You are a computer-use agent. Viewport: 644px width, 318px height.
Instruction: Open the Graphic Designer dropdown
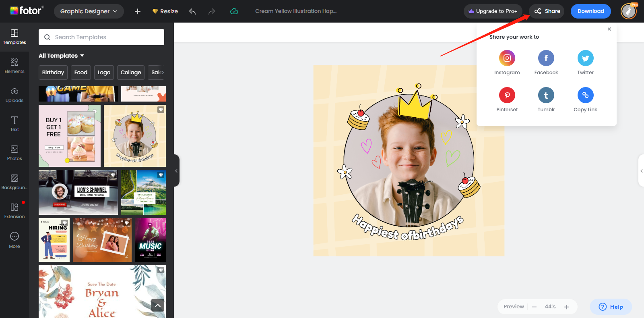tap(89, 11)
